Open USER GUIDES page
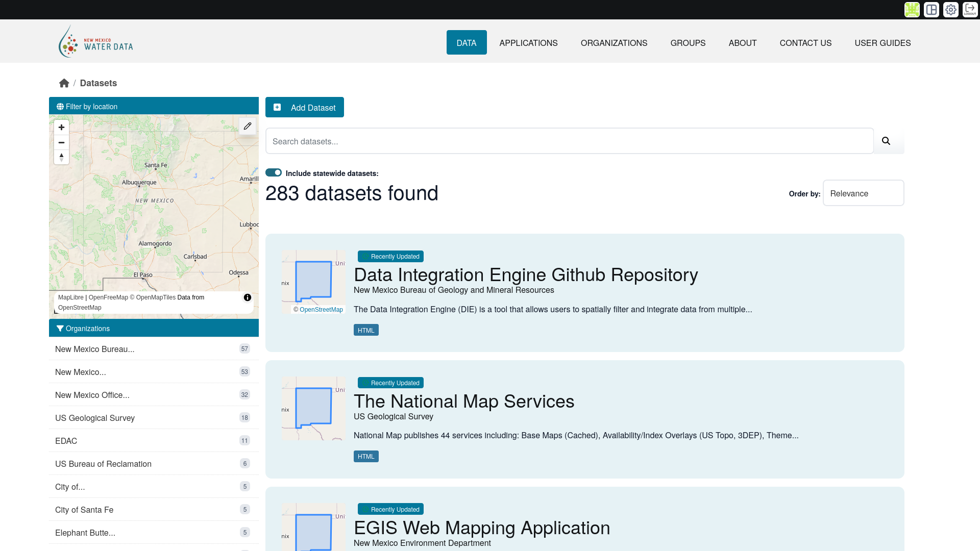 pos(883,43)
